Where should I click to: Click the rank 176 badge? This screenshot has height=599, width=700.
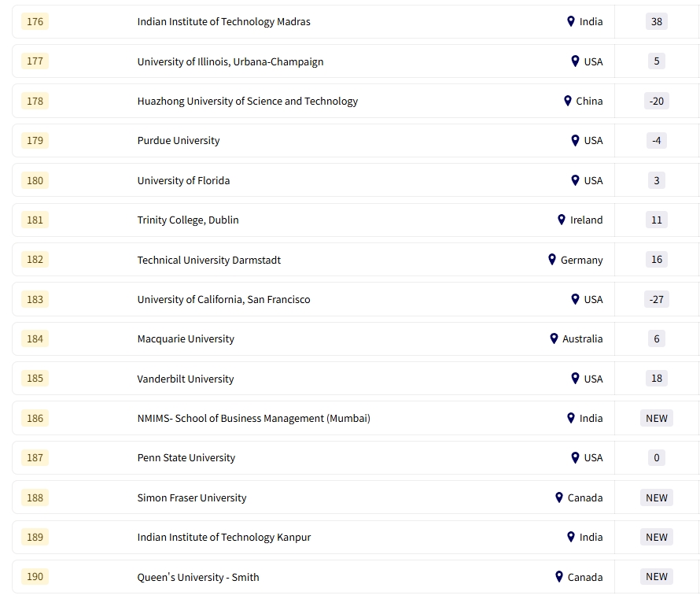tap(35, 21)
